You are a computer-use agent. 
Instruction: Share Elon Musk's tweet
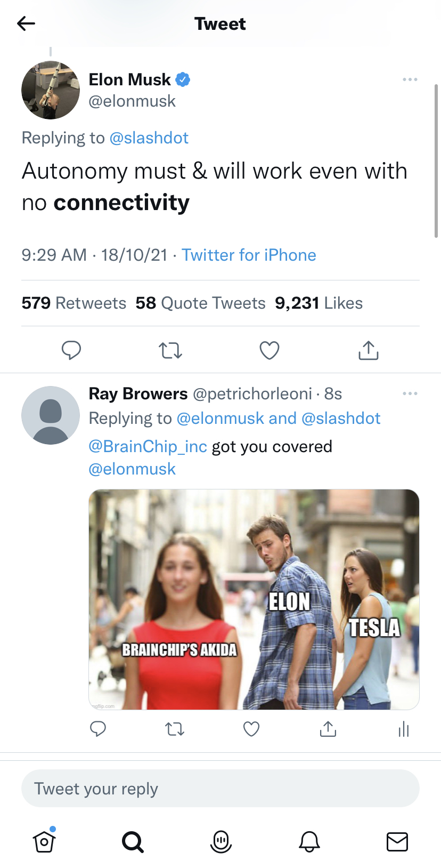coord(368,350)
